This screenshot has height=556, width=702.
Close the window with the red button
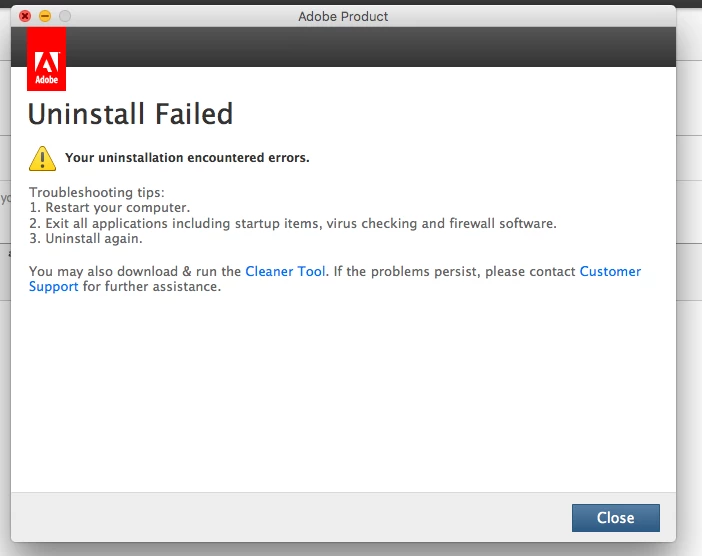[25, 17]
